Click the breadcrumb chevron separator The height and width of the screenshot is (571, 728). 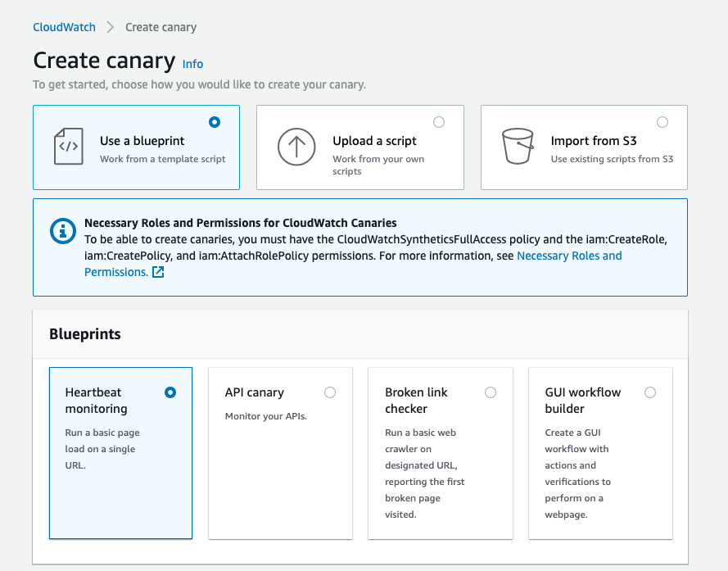(111, 27)
